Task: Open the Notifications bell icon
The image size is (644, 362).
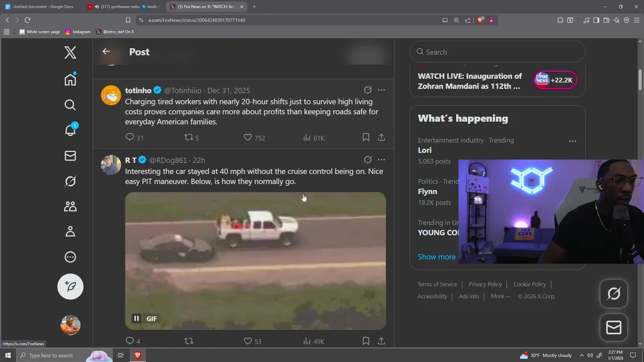Action: point(70,130)
